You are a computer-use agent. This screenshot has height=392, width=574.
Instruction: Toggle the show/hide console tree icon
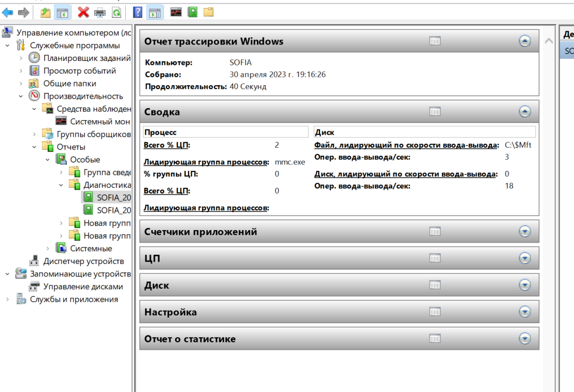[62, 13]
